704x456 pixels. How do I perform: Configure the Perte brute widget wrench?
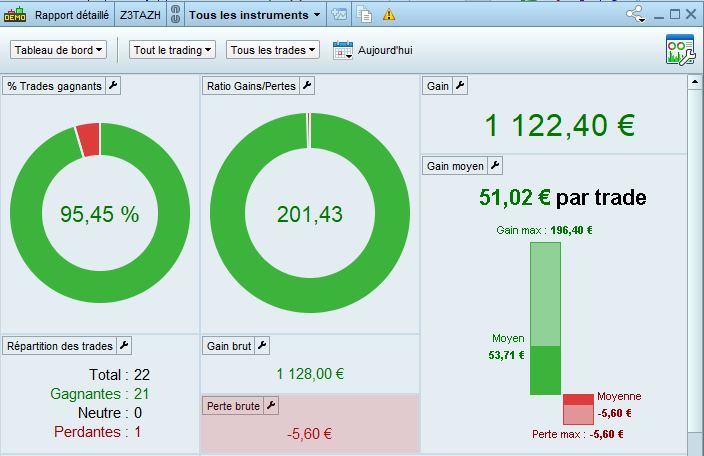(271, 406)
